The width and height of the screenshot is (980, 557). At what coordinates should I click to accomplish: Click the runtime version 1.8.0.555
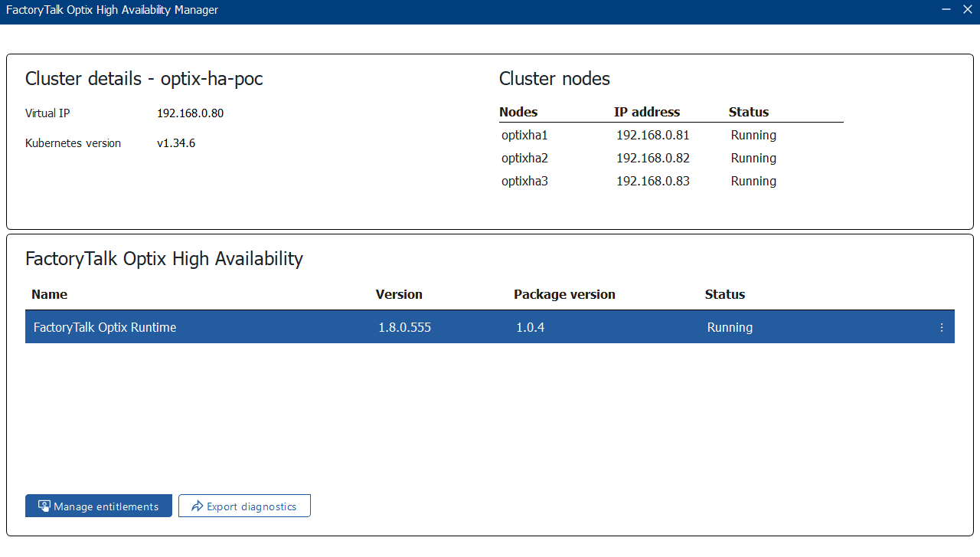coord(404,327)
